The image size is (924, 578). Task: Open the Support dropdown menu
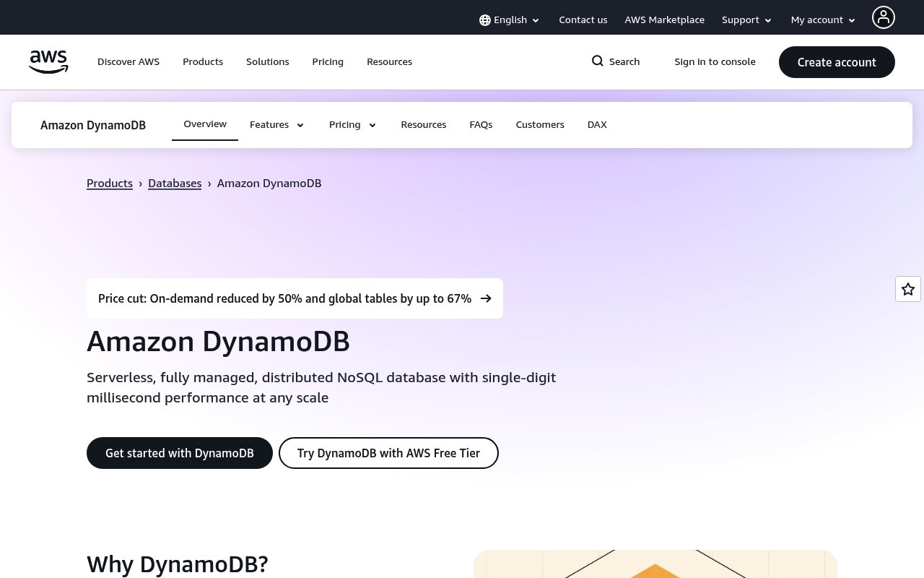746,20
